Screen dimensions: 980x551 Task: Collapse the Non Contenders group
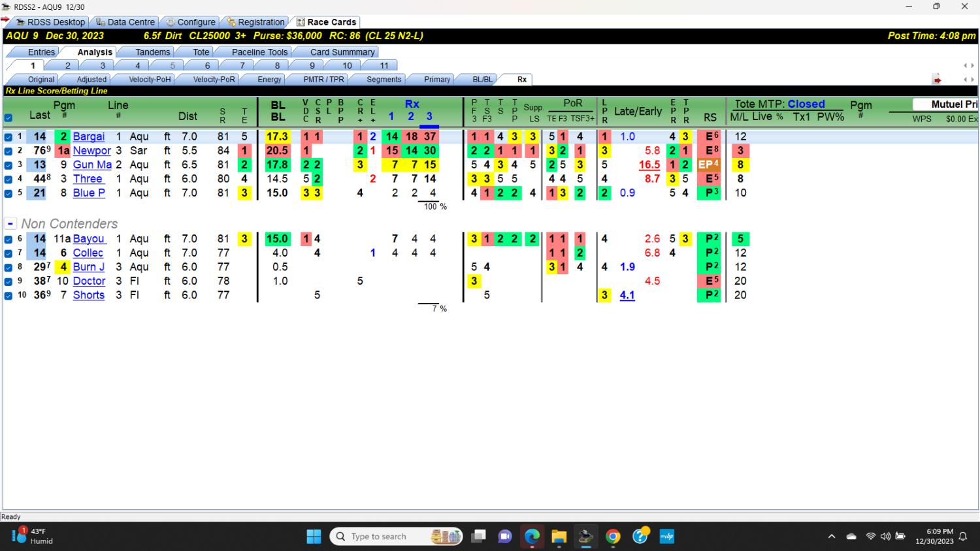[x=10, y=223]
